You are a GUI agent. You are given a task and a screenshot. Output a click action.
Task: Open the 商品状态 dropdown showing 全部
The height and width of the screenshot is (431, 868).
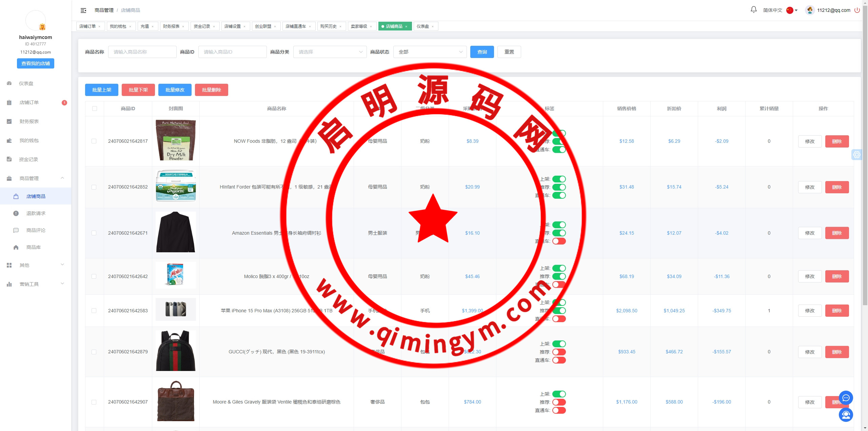pos(430,52)
